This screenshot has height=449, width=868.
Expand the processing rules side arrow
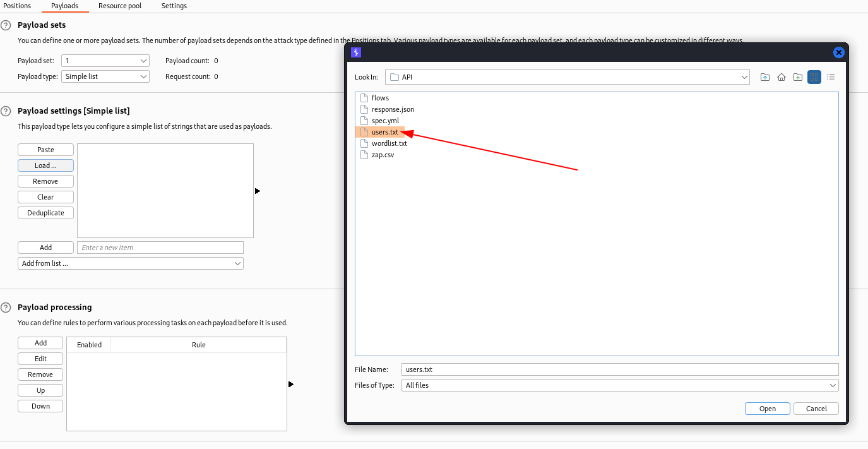tap(291, 384)
